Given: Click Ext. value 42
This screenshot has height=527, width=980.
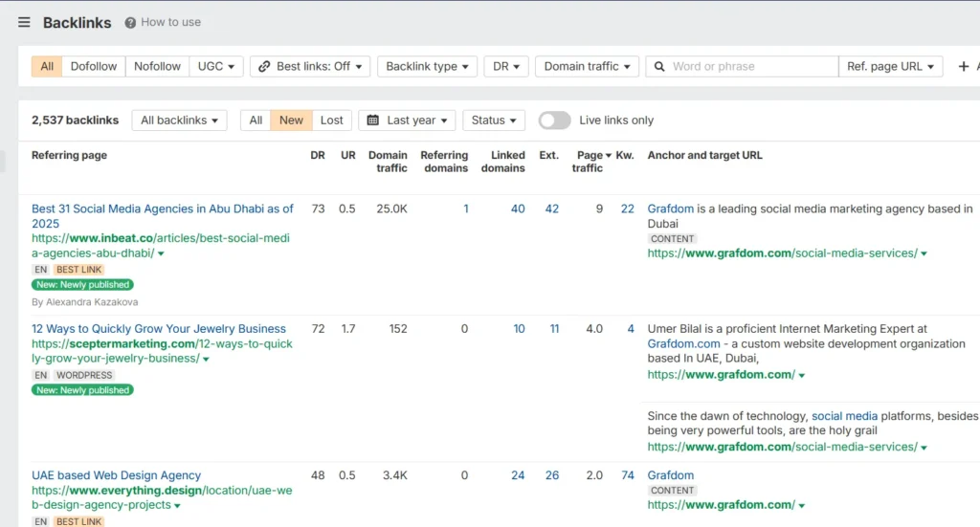Looking at the screenshot, I should click(x=552, y=209).
